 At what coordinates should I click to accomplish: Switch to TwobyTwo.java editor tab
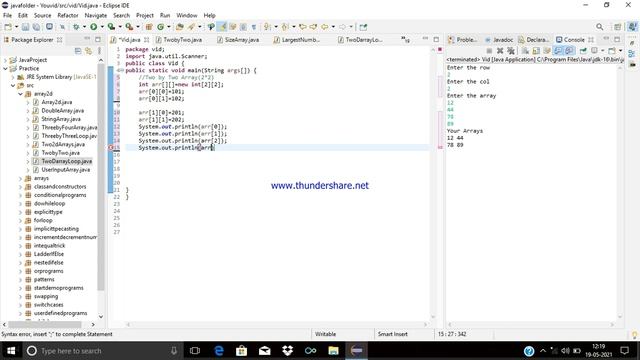(x=179, y=40)
